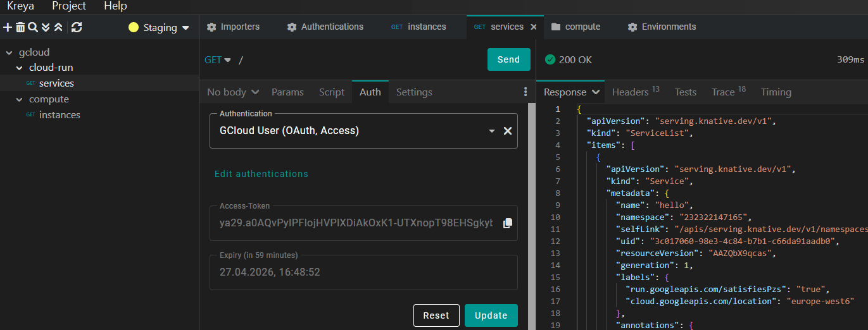
Task: Click the refresh sync icon
Action: click(x=77, y=27)
